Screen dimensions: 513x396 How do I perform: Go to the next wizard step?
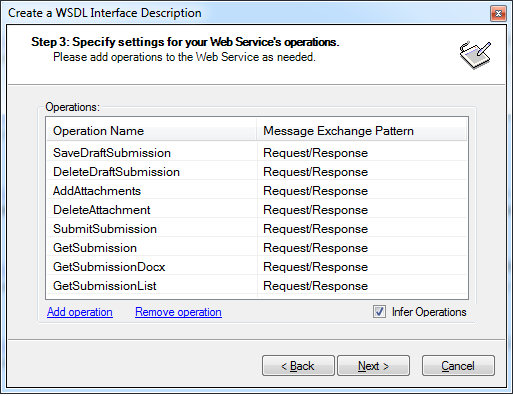tap(373, 366)
